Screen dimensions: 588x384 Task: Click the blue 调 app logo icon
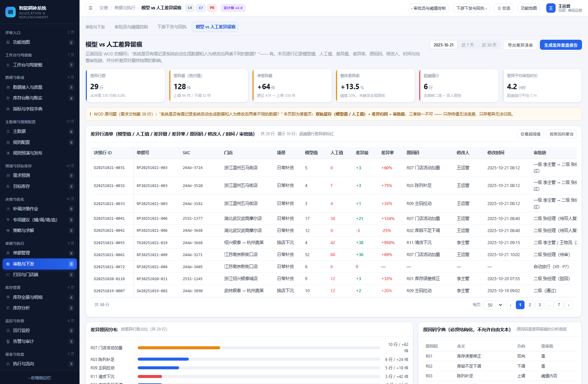pyautogui.click(x=10, y=12)
